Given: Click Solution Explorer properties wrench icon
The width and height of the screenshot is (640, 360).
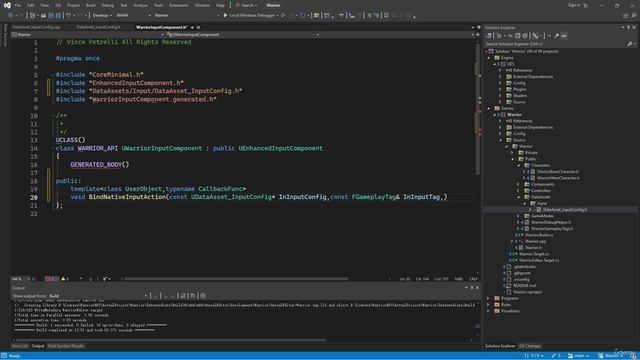Looking at the screenshot, I should pos(556,36).
